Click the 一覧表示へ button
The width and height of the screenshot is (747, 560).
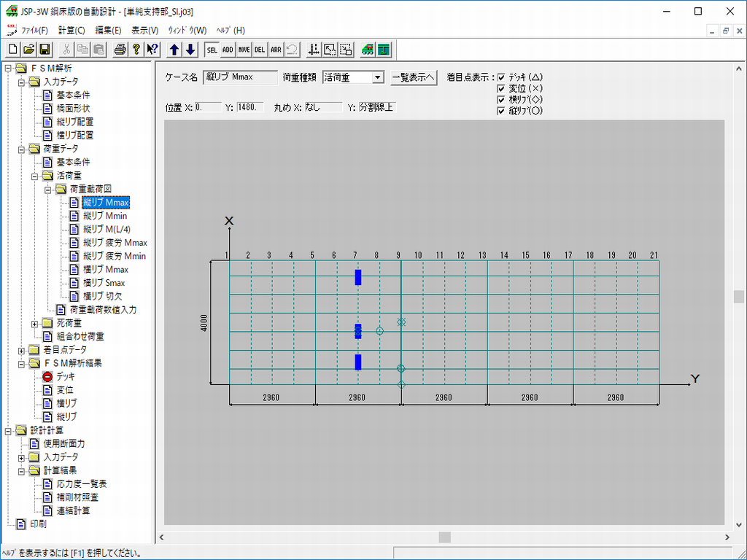tap(414, 77)
